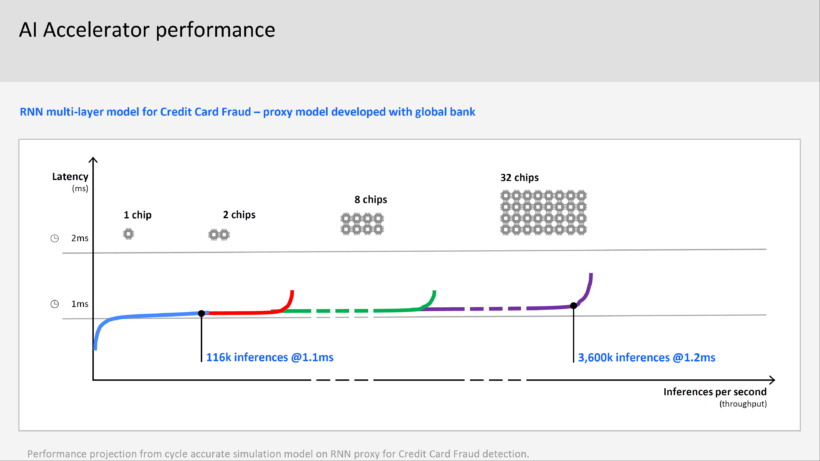
Task: Click the black data point on purple curve
Action: pyautogui.click(x=574, y=306)
